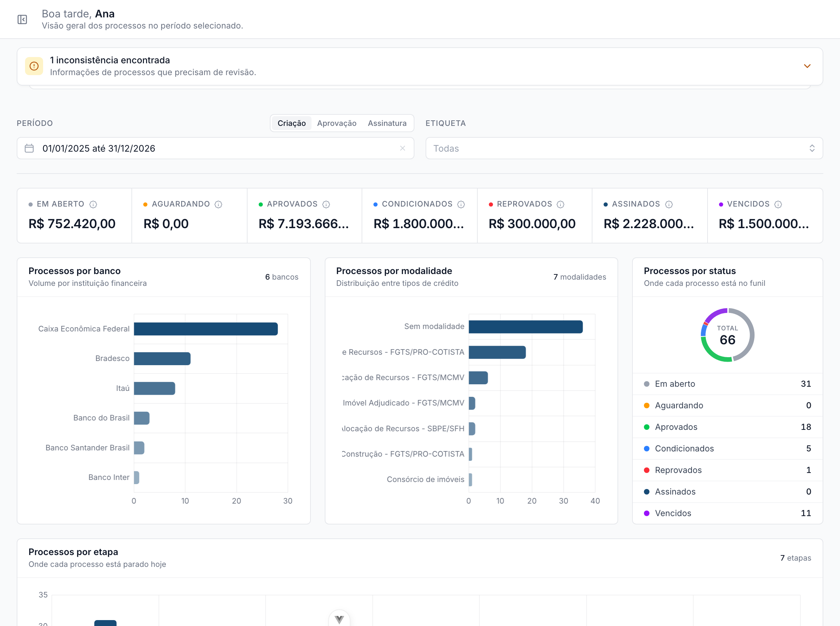Screen dimensions: 840x626
Task: Show info for Condicionados
Action: click(x=461, y=204)
